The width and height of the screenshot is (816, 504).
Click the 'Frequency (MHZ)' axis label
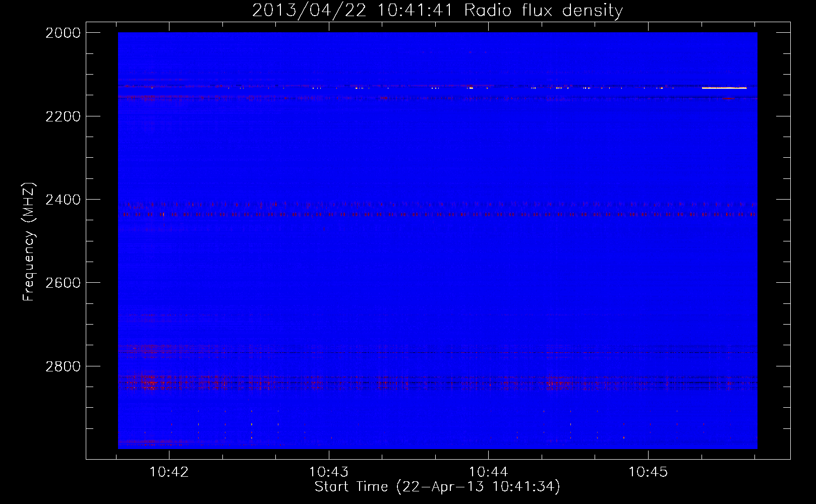pyautogui.click(x=29, y=242)
